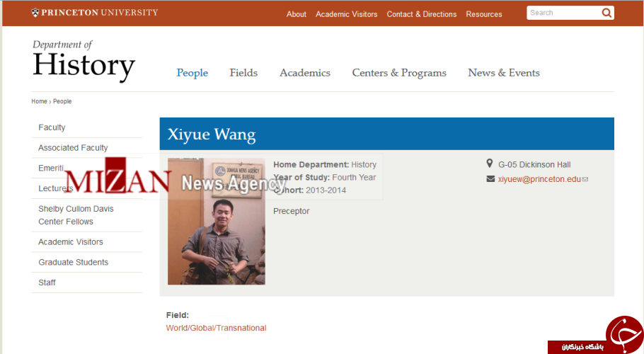
Task: Click the Home breadcrumb link
Action: [39, 101]
